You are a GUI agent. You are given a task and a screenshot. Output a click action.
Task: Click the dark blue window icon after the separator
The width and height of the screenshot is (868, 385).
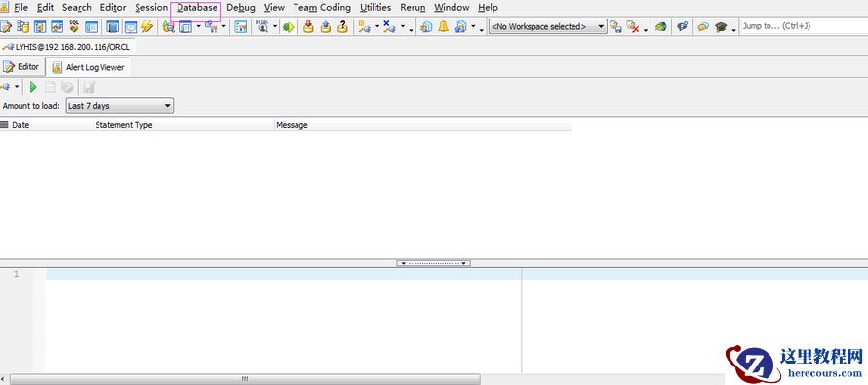[113, 26]
